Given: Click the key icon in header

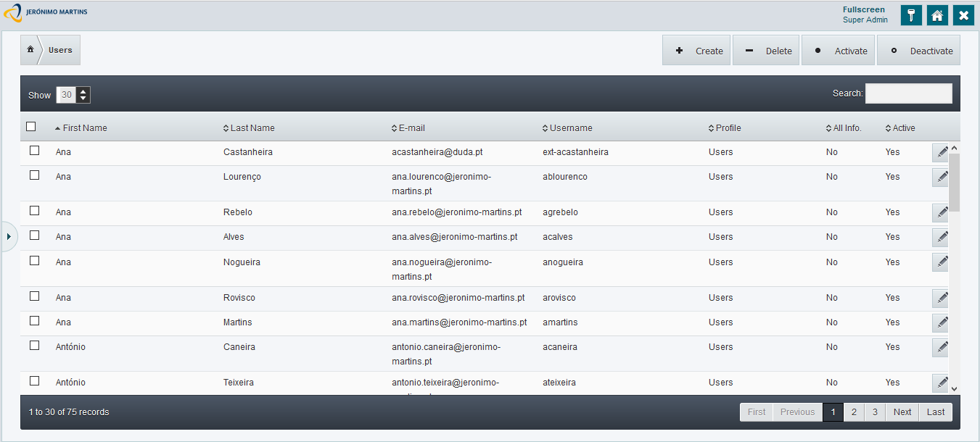Looking at the screenshot, I should point(911,15).
